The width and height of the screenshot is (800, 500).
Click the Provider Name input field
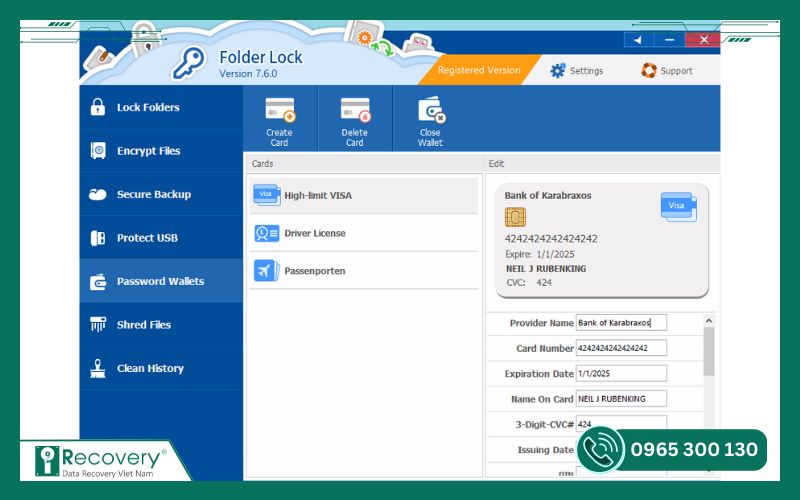pyautogui.click(x=621, y=322)
